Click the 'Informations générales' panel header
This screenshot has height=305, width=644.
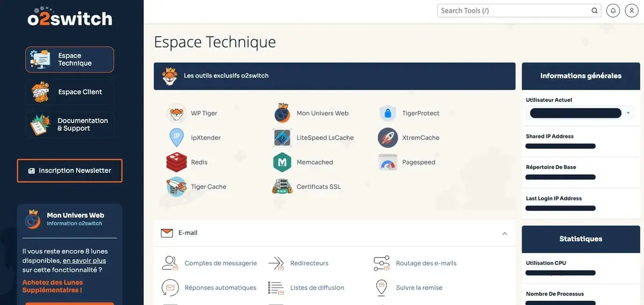pos(581,76)
